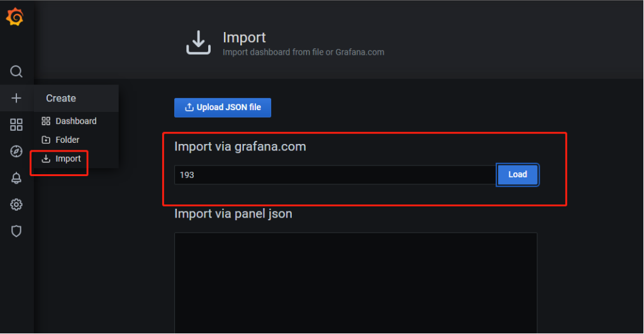The width and height of the screenshot is (644, 334).
Task: Click the grid icon beside Dashboard entry
Action: [46, 121]
